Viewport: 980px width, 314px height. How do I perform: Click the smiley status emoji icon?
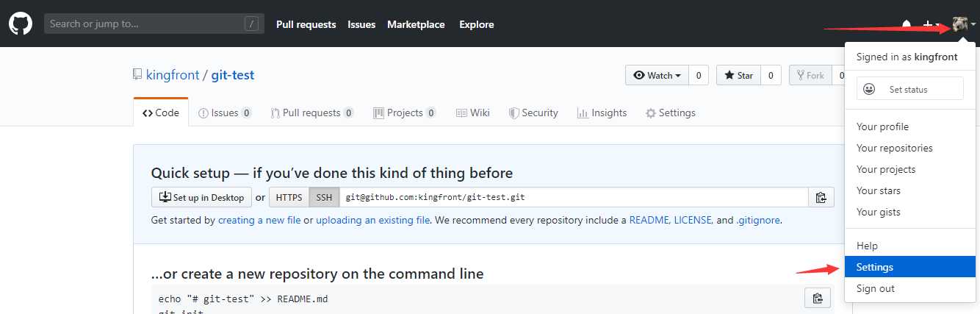tap(869, 89)
